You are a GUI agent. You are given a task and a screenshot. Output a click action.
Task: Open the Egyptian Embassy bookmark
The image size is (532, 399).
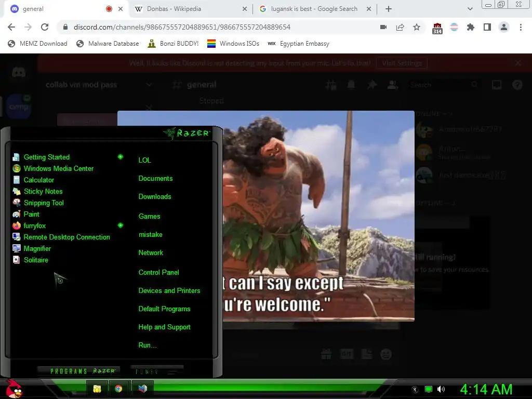click(298, 44)
